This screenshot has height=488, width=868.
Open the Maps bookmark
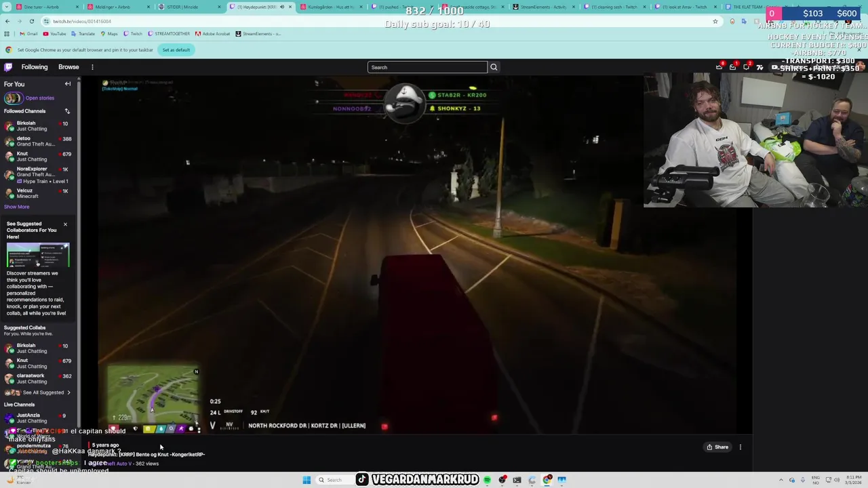point(109,34)
